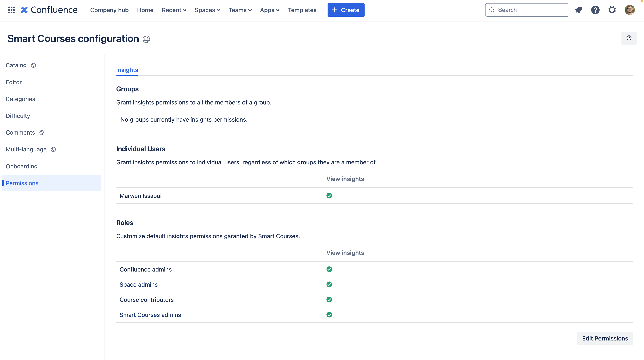Expand the Recent dropdown
The width and height of the screenshot is (644, 360).
pyautogui.click(x=174, y=10)
